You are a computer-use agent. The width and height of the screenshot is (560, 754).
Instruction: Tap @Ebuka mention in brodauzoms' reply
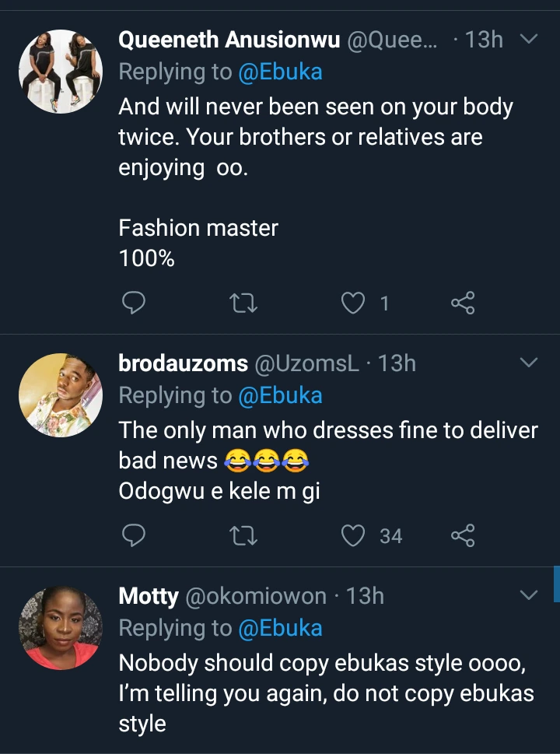(x=280, y=395)
